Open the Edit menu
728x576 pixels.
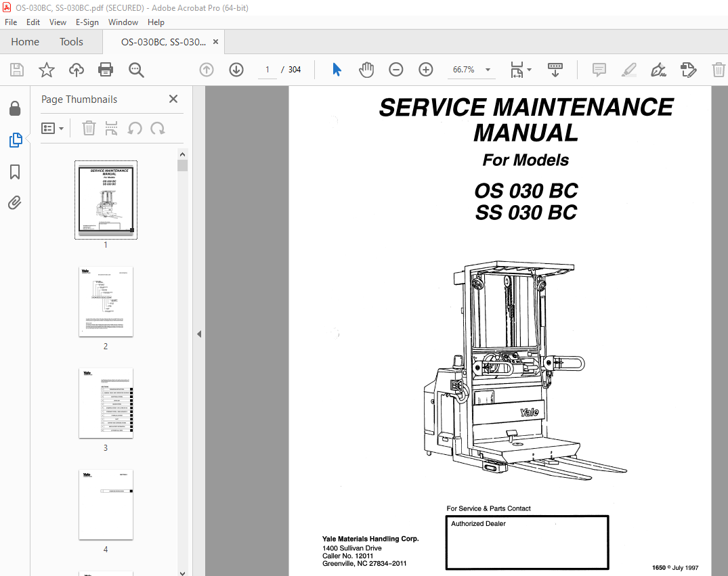pyautogui.click(x=33, y=22)
